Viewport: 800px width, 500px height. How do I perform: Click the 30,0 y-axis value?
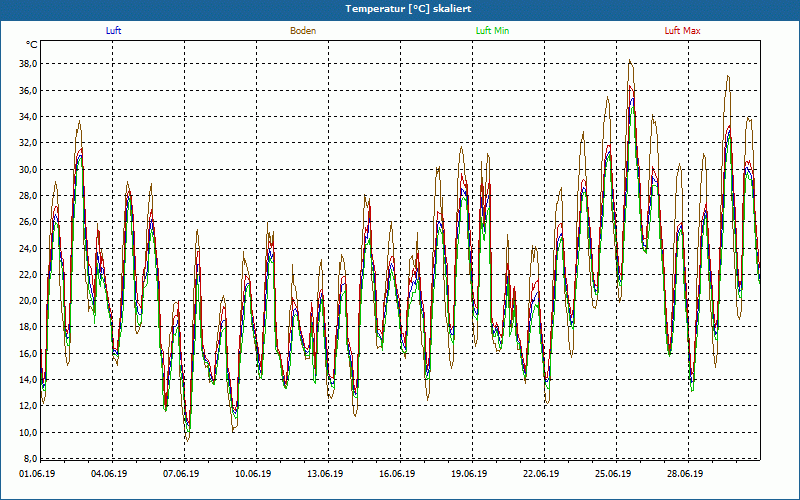pos(28,169)
